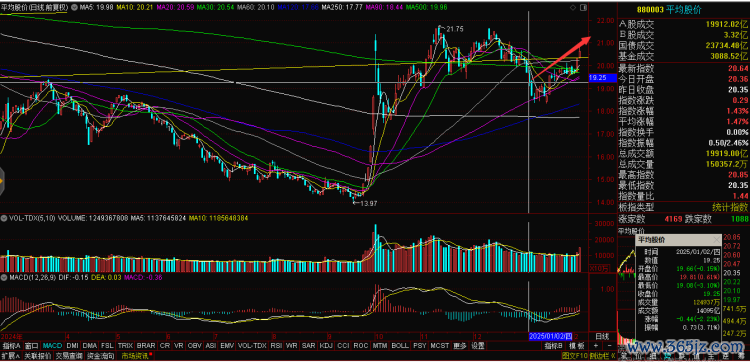Open indicator 设置 settings
This screenshot has height=362, width=750.
coord(478,345)
